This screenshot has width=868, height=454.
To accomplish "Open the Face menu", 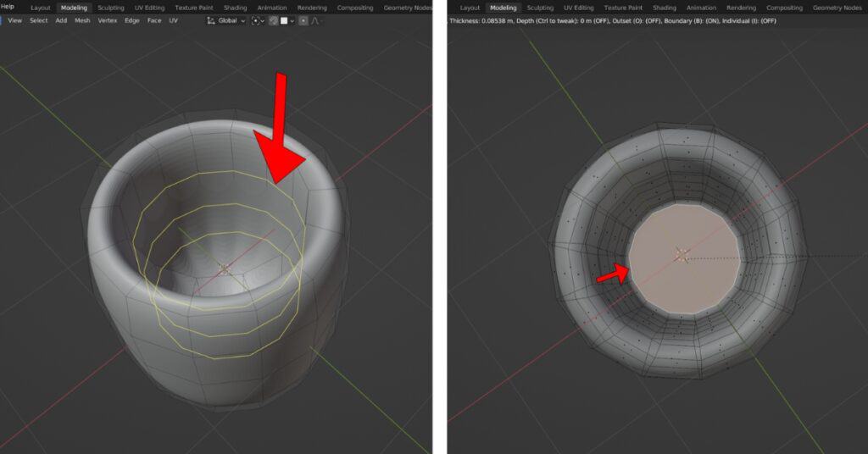I will [154, 20].
